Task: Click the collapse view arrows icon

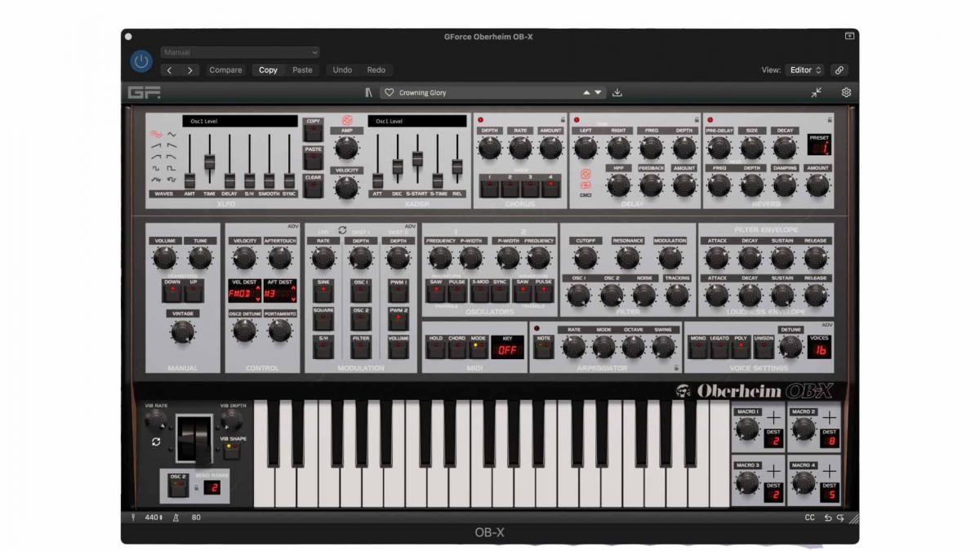Action: 816,92
